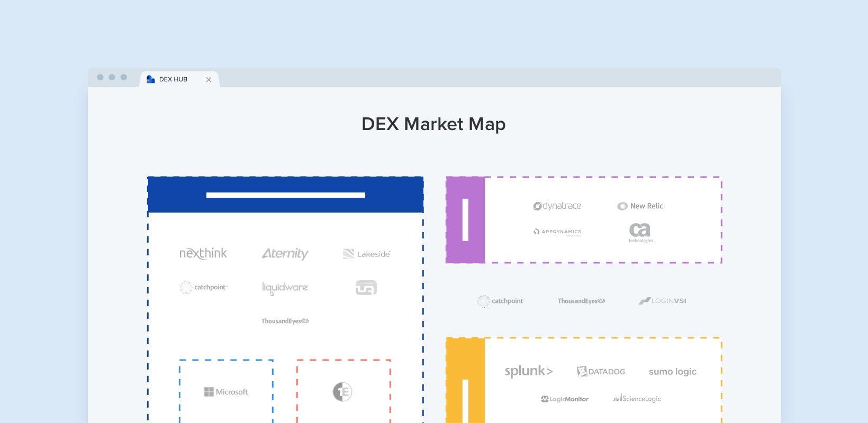Click the purple category side label
The height and width of the screenshot is (423, 868).
[x=466, y=220]
